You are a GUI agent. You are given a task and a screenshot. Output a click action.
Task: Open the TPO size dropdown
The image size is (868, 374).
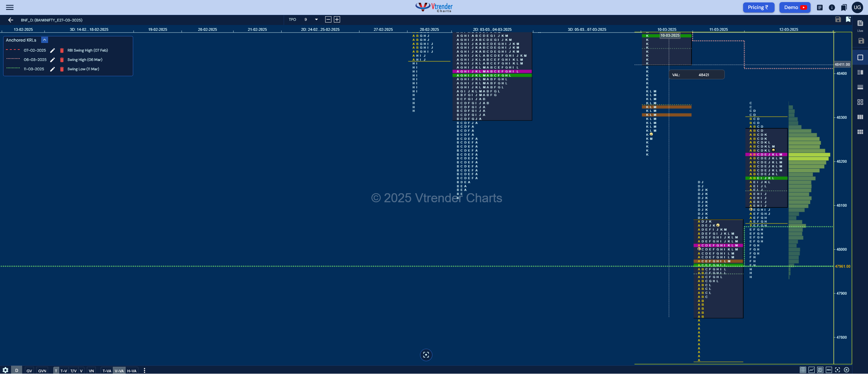point(316,19)
